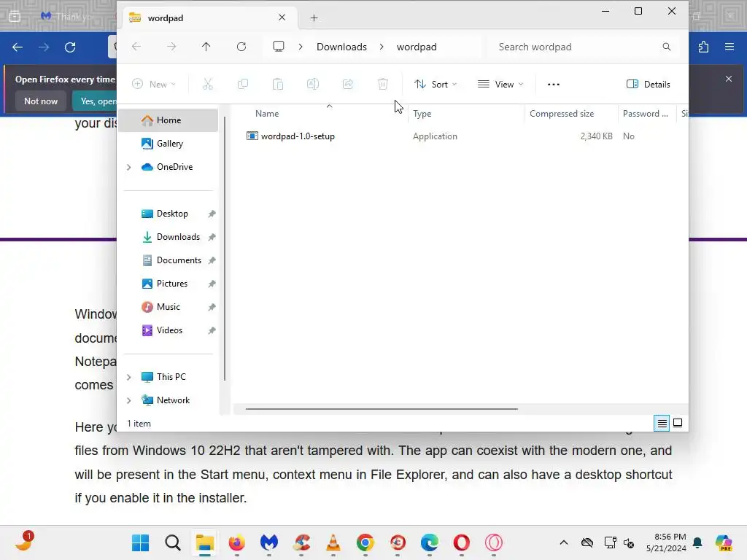Open Google Chrome from the taskbar
This screenshot has height=560, width=747.
pos(365,542)
